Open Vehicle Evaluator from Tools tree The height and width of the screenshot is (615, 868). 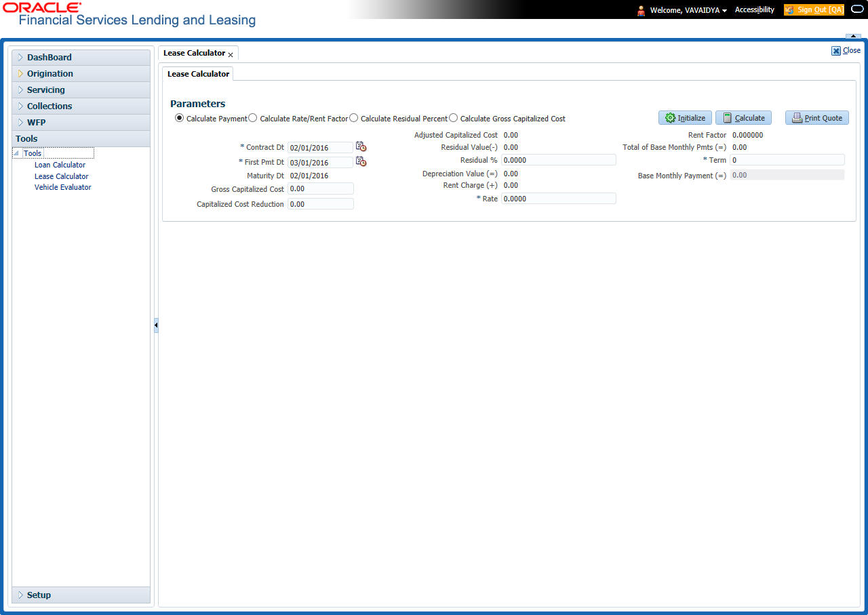pos(62,187)
